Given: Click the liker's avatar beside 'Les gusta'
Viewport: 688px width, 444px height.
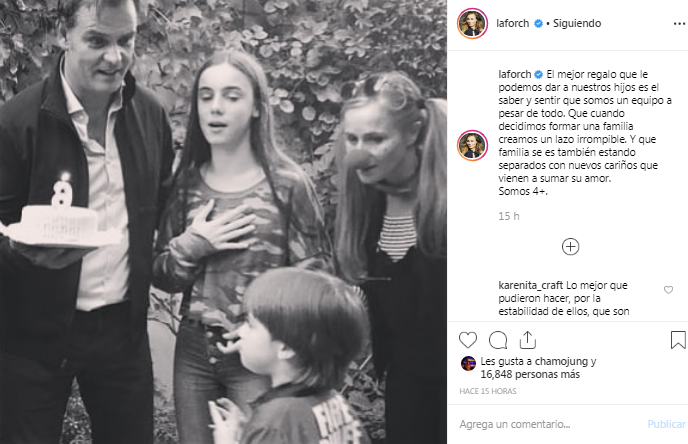Looking at the screenshot, I should pos(466,363).
